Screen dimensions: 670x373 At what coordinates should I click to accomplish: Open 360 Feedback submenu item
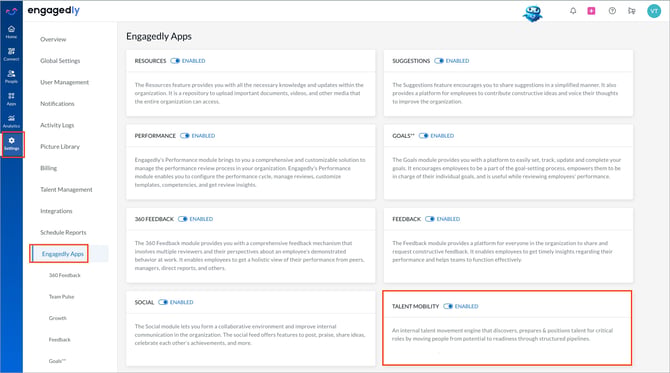tap(65, 275)
